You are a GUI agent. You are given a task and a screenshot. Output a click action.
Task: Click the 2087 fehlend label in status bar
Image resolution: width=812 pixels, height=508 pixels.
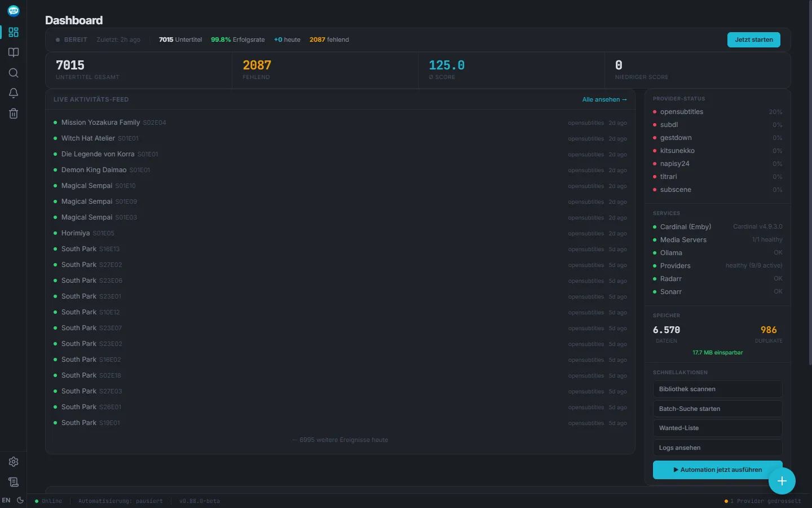point(329,40)
